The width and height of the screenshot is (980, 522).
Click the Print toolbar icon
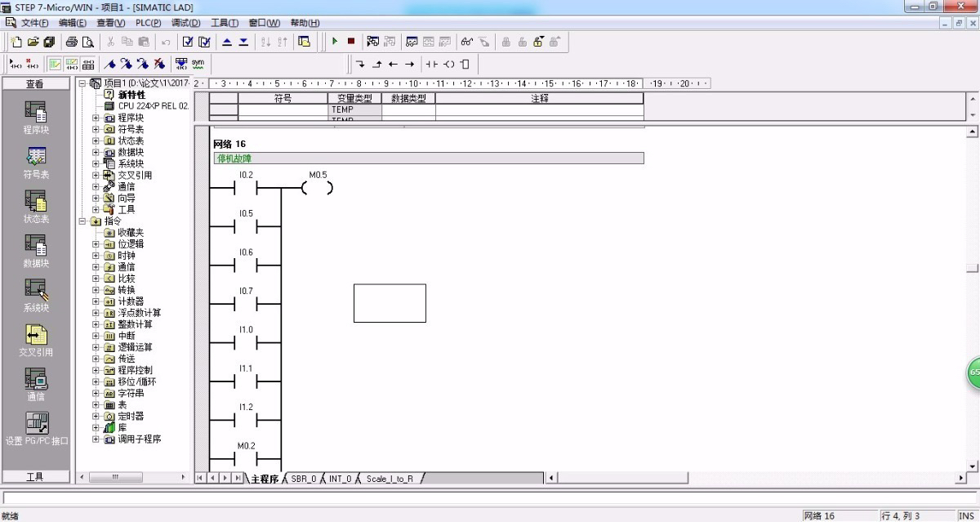[x=72, y=42]
